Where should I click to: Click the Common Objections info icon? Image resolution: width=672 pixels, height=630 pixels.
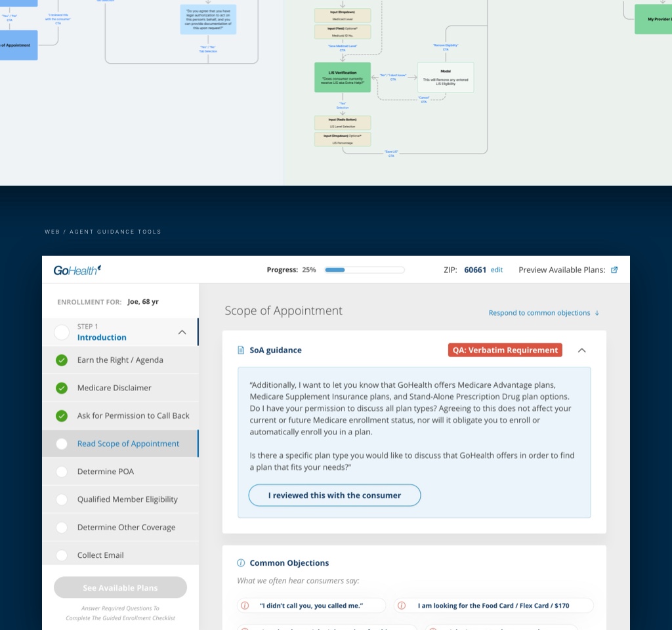tap(241, 562)
